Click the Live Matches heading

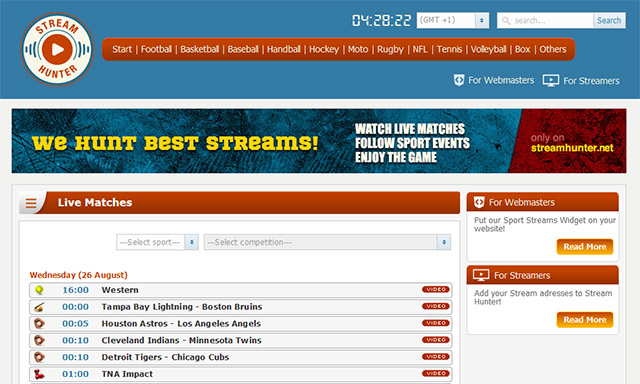click(95, 202)
